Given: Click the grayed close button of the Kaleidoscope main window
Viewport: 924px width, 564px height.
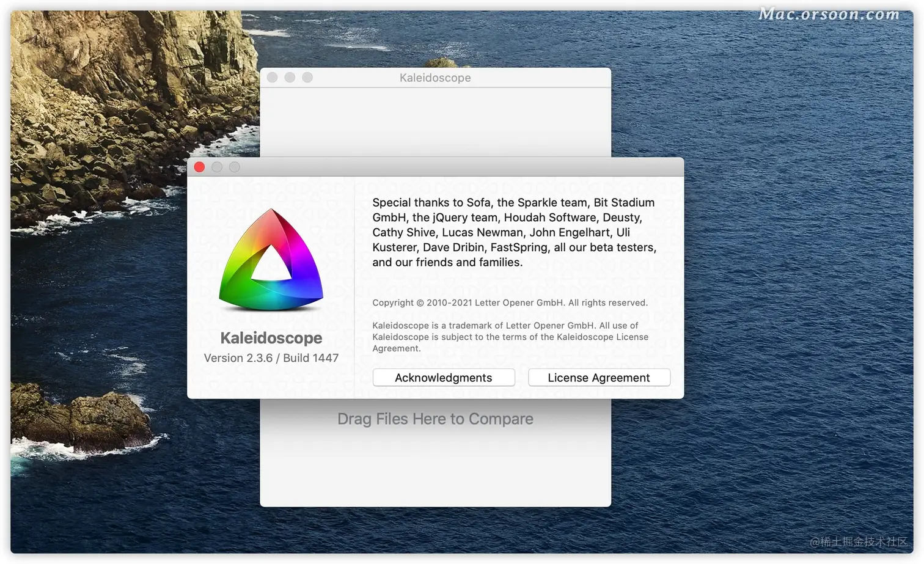Looking at the screenshot, I should tap(273, 77).
